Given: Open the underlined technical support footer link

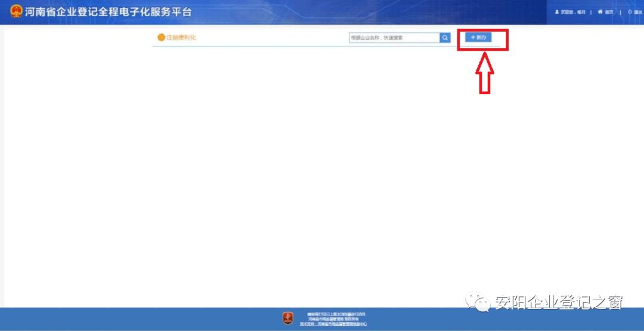Looking at the screenshot, I should [333, 324].
